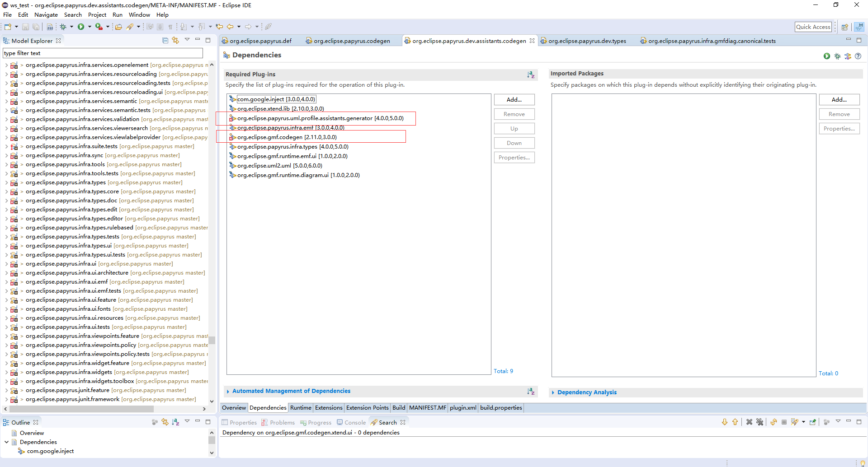
Task: Switch to the plugin.xml tab
Action: 463,407
